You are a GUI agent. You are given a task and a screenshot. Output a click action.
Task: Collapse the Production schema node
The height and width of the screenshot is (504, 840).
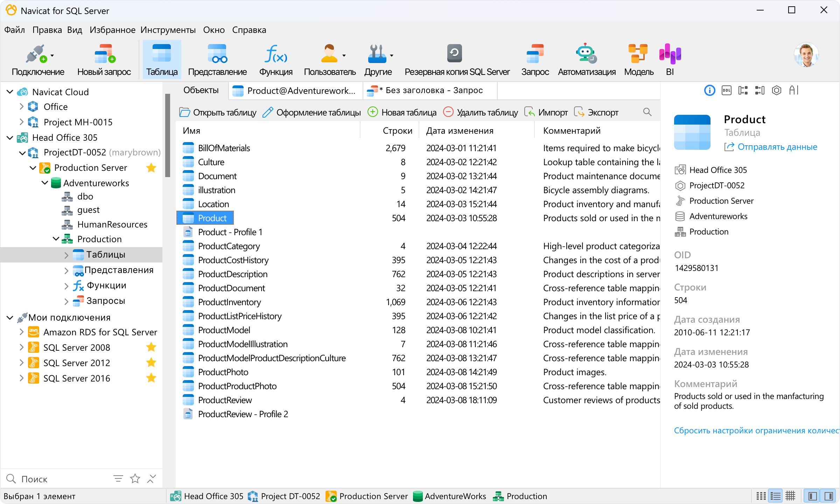pos(56,239)
